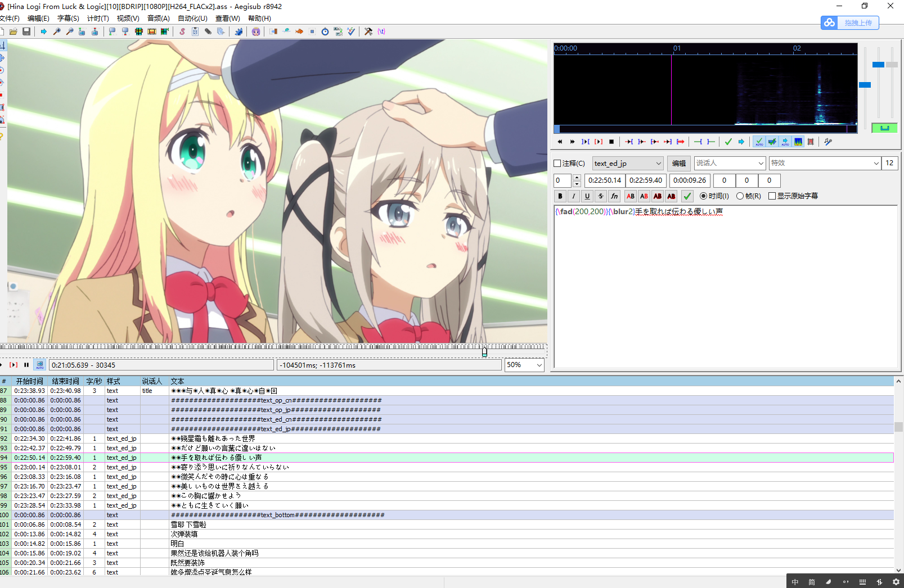Increase layer number with stepper arrow
The image size is (904, 588).
click(577, 178)
